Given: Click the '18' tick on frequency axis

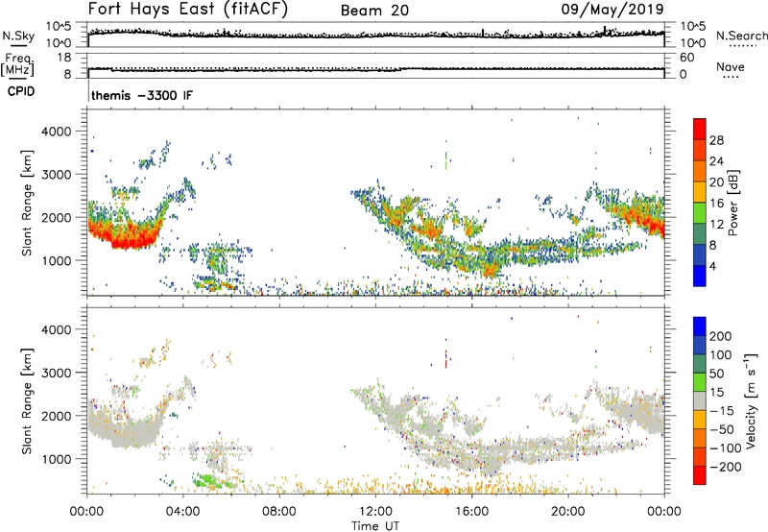Looking at the screenshot, I should (64, 58).
